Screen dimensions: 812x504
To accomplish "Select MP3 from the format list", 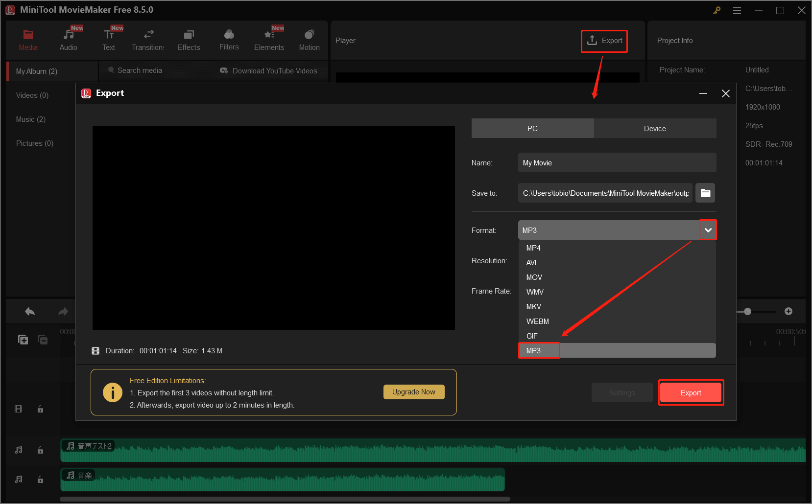I will [539, 350].
